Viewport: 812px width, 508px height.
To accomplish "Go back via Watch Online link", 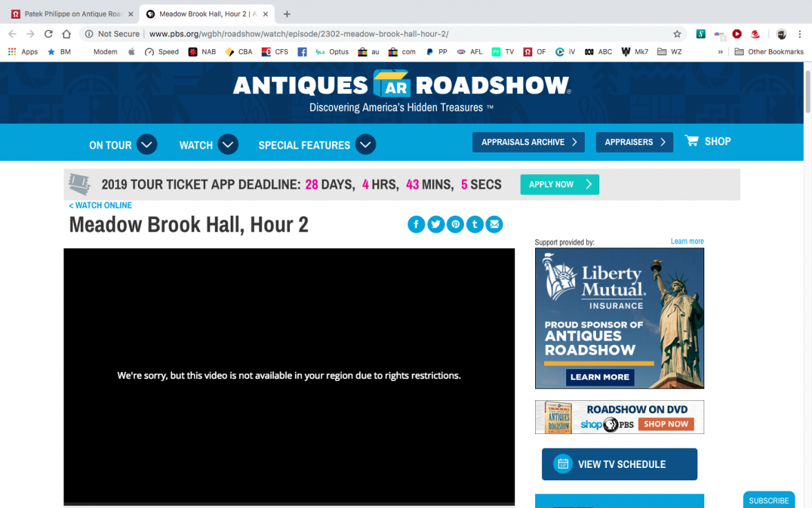I will click(100, 205).
